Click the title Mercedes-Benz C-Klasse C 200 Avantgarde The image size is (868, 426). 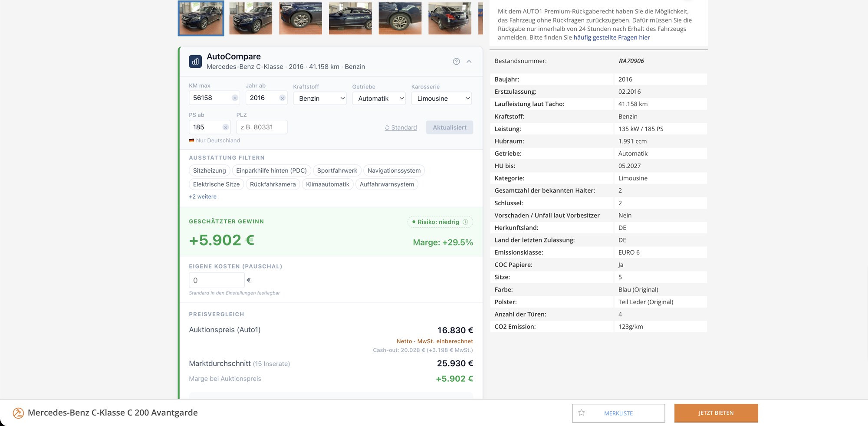(x=113, y=413)
